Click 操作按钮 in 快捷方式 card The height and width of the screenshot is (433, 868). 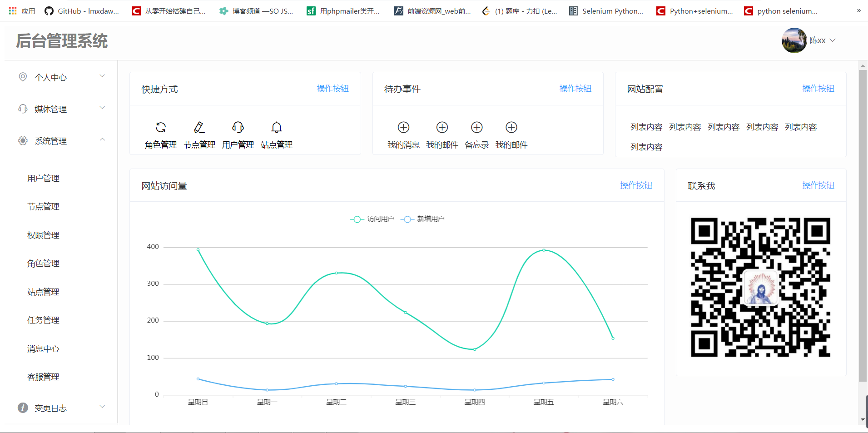[332, 89]
